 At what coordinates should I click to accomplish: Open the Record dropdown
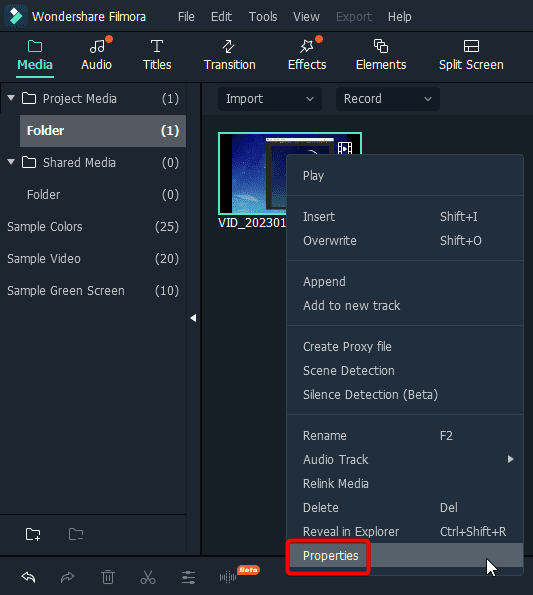(388, 99)
